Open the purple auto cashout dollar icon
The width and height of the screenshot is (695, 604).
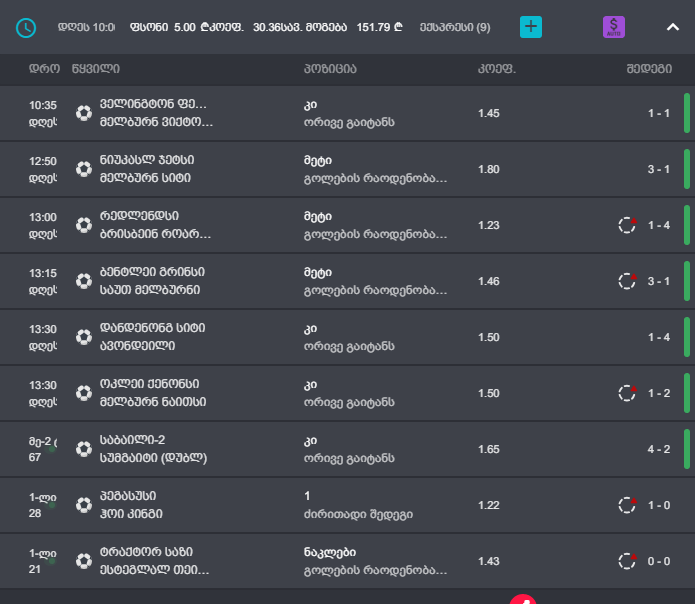613,27
